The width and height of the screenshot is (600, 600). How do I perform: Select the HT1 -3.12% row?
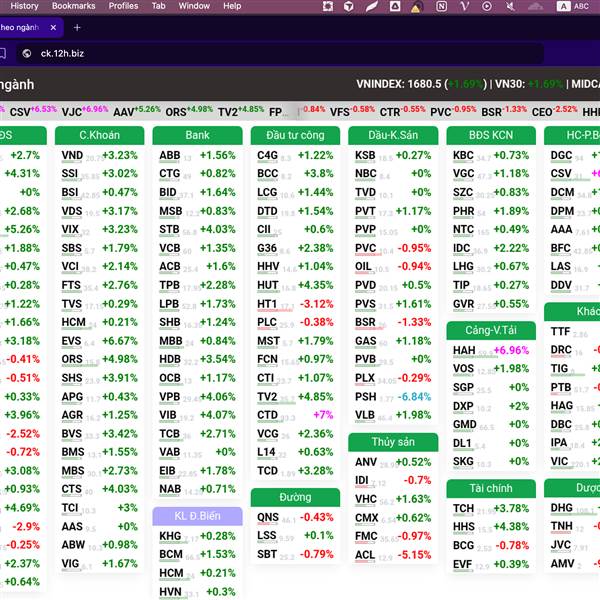tap(295, 304)
